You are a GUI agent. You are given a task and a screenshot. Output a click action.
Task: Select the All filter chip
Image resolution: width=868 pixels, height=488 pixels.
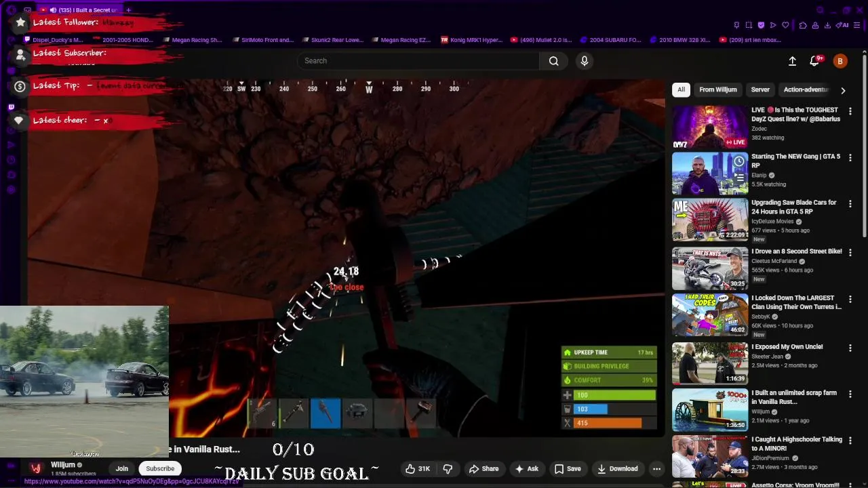coord(681,89)
